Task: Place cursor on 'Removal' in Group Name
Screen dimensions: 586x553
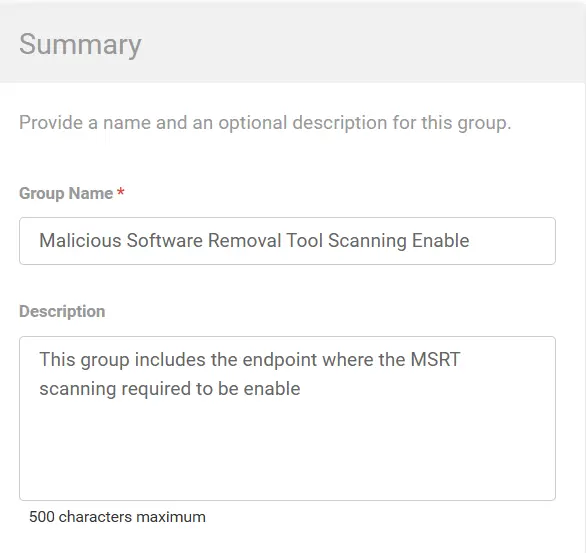Action: pos(244,240)
